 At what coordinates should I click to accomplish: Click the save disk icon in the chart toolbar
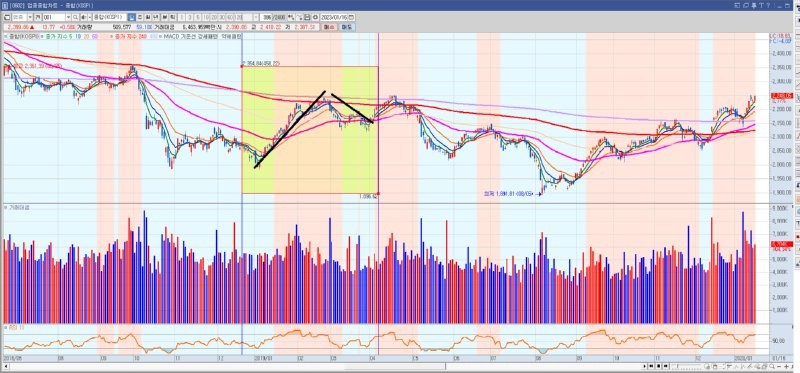[307, 17]
